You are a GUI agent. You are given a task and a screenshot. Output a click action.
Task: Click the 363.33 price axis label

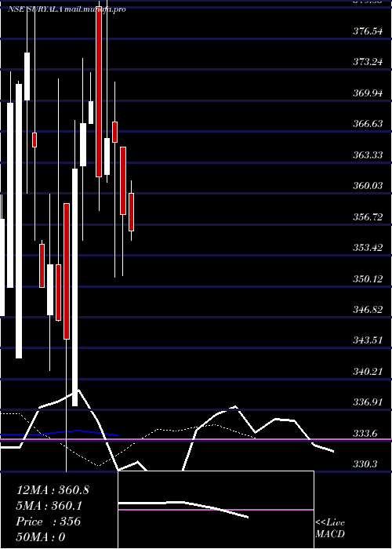coord(368,155)
